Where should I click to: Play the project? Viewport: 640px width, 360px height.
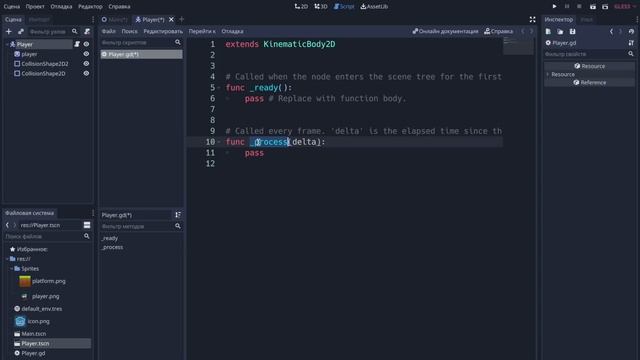point(554,7)
